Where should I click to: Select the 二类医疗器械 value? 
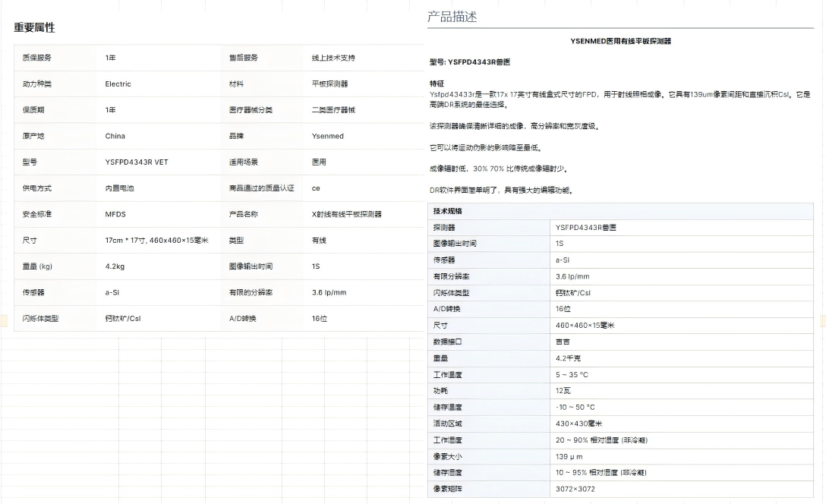click(333, 110)
